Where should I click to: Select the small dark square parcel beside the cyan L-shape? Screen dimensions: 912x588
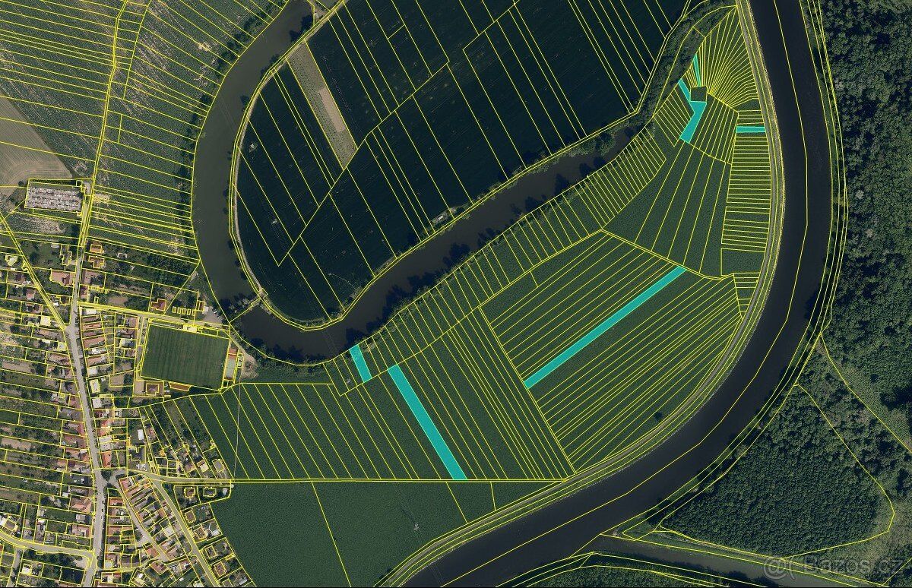[698, 93]
